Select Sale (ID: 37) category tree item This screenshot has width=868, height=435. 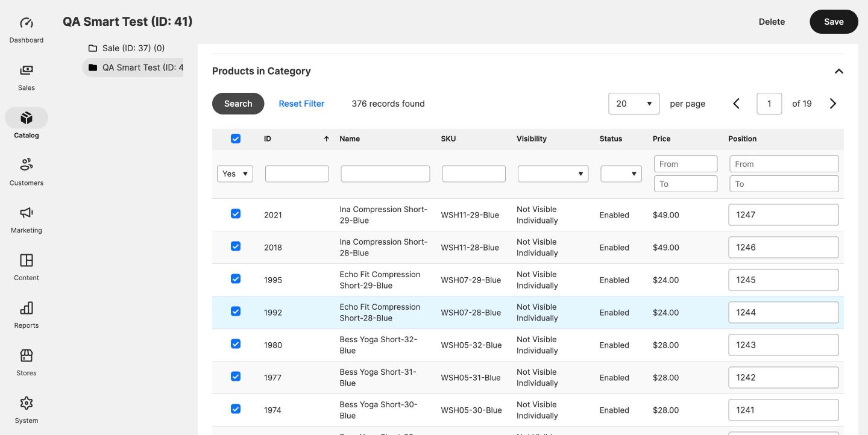click(x=133, y=48)
